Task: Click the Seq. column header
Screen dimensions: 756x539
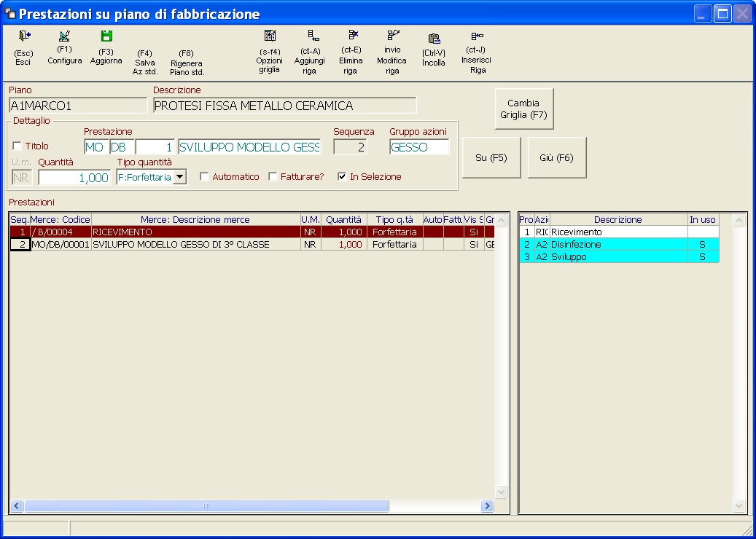Action: (x=20, y=220)
